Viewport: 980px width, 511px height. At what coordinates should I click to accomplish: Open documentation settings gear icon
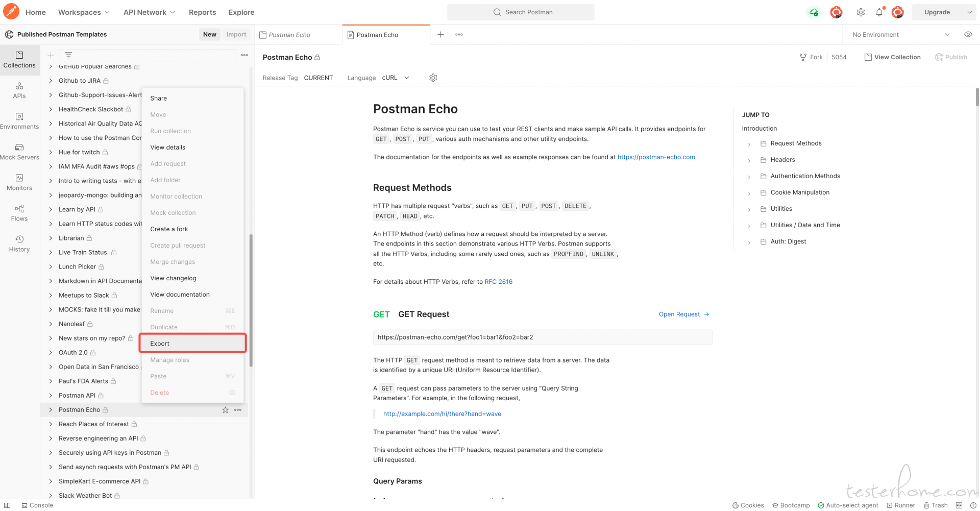[x=433, y=78]
